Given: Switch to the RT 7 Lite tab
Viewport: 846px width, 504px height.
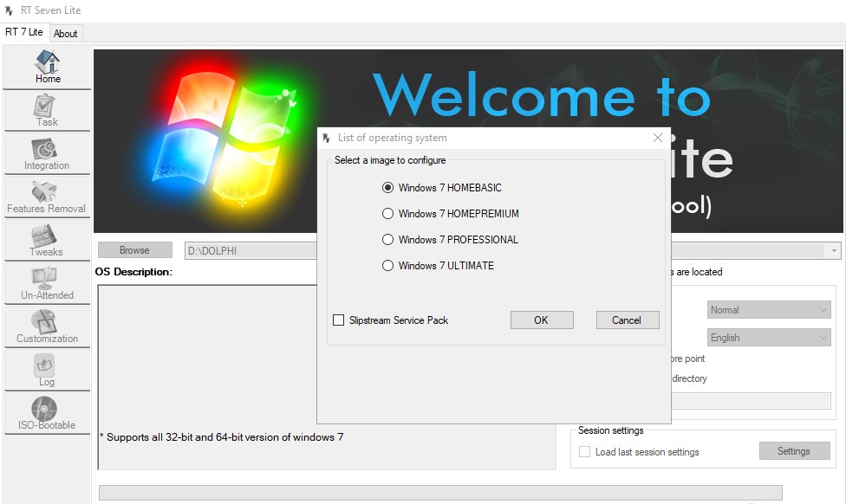Looking at the screenshot, I should (x=23, y=32).
